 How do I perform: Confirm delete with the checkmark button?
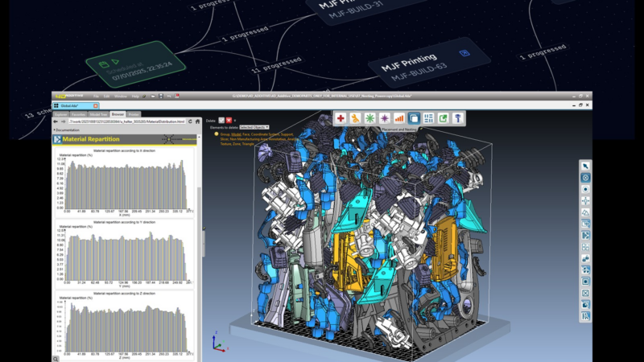coord(221,120)
